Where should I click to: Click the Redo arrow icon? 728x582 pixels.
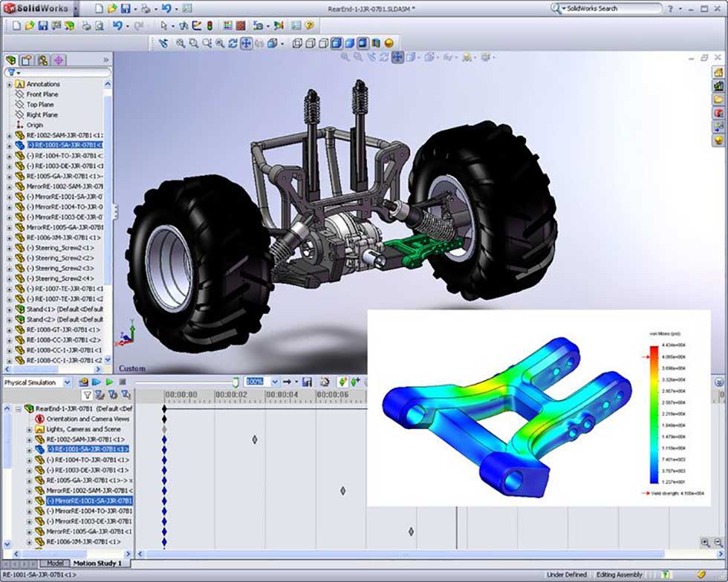[138, 25]
